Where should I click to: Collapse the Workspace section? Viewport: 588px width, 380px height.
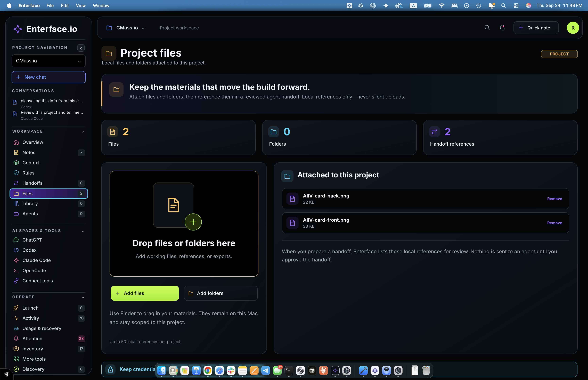click(83, 132)
